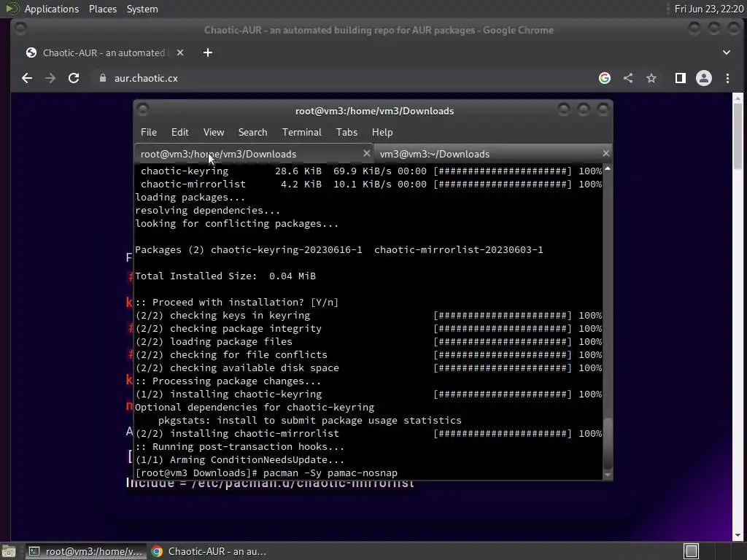The image size is (747, 560).
Task: Close the vm3@vm3 terminal tab
Action: (x=605, y=153)
